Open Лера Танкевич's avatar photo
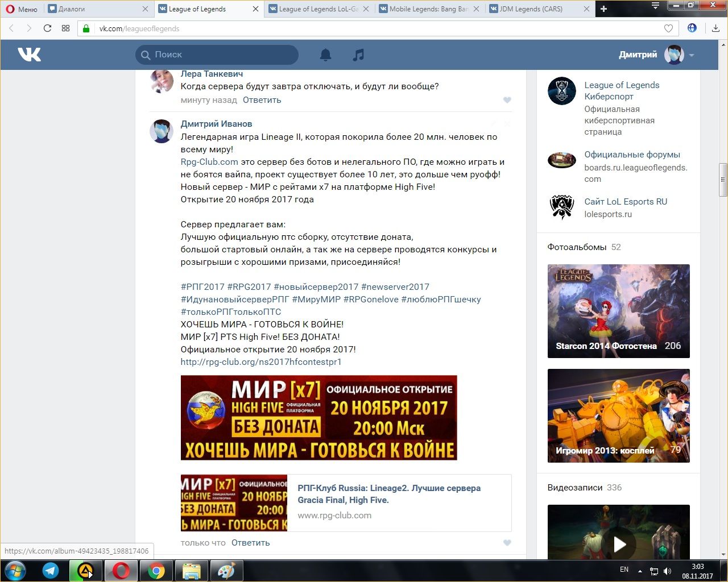Screen dimensions: 728x582 tap(162, 81)
